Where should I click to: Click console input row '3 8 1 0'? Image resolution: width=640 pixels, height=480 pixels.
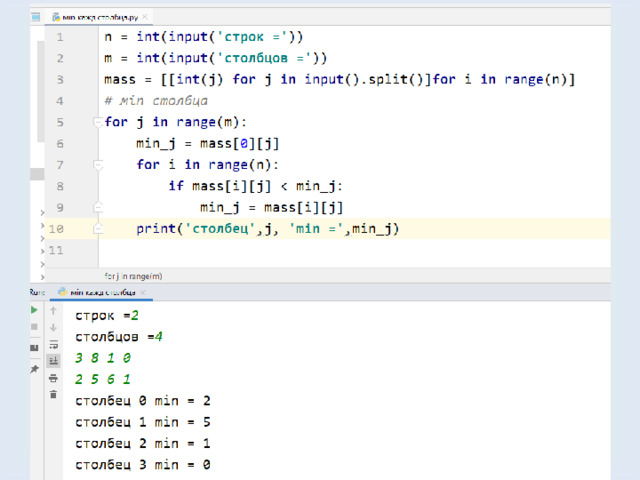click(103, 358)
